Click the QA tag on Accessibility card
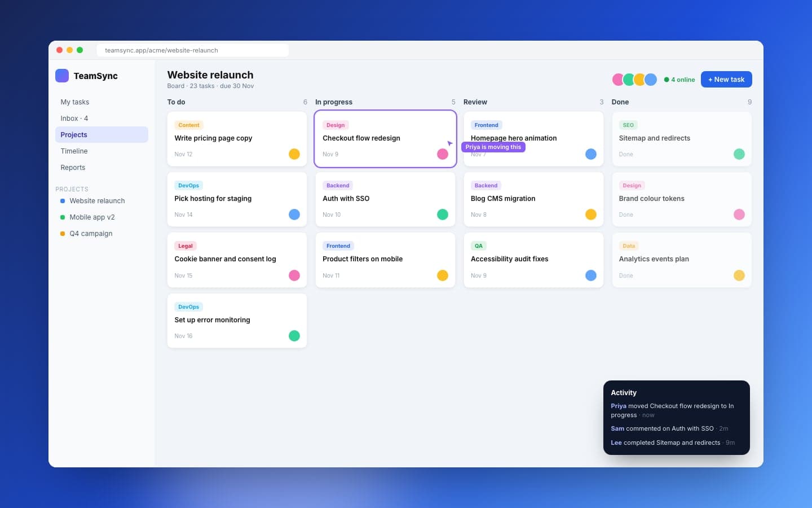The width and height of the screenshot is (812, 508). (479, 246)
